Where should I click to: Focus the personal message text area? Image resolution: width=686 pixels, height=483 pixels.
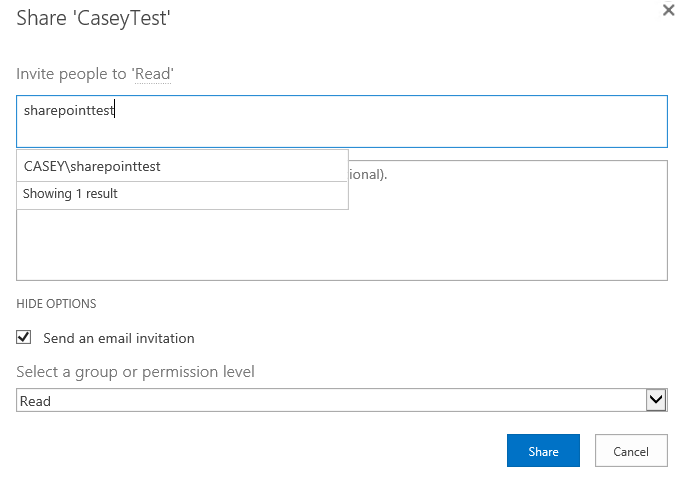[x=500, y=230]
